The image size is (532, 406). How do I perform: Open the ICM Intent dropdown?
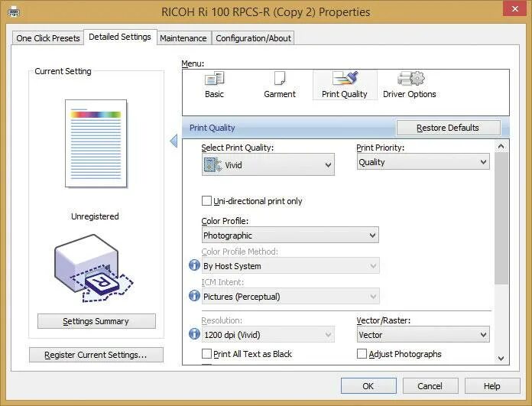tap(290, 297)
